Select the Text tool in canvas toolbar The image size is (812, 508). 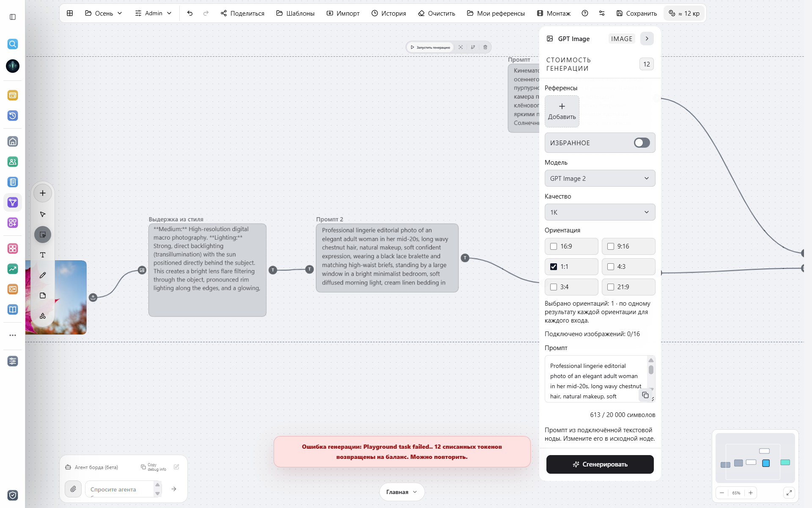click(43, 255)
